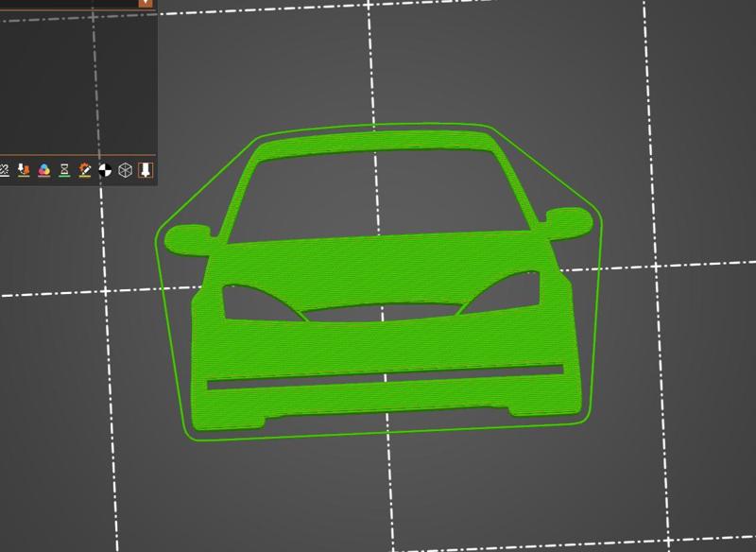The height and width of the screenshot is (552, 756).
Task: Click the hourglass layer time icon
Action: click(64, 170)
